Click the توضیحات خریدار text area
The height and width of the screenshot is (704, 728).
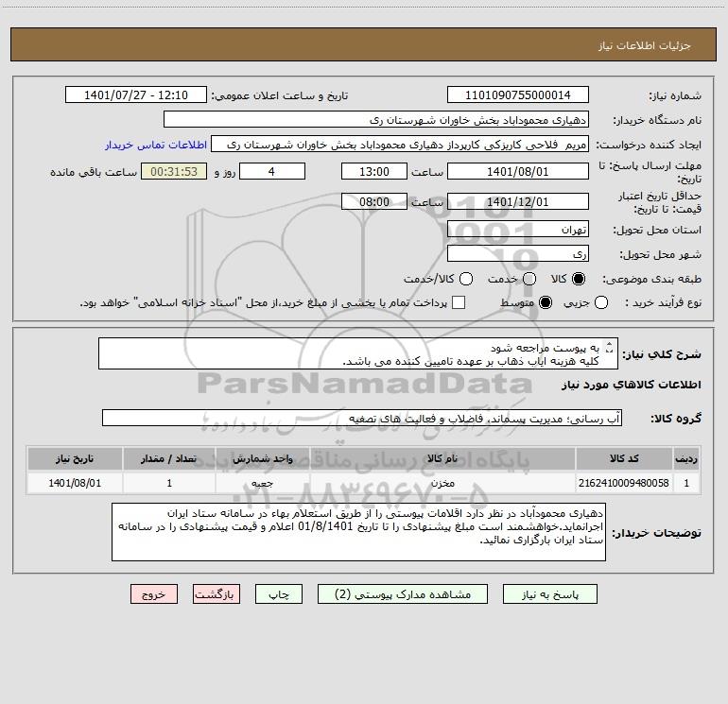[358, 532]
